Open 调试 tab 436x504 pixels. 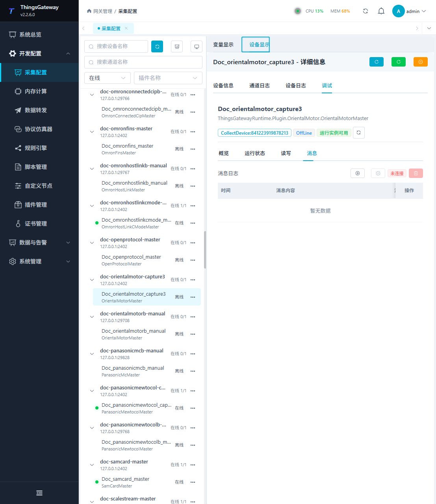coord(327,85)
